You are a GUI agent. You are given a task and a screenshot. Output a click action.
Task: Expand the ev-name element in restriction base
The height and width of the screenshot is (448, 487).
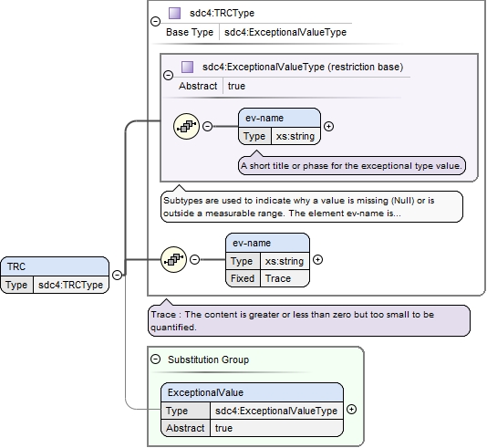point(328,126)
